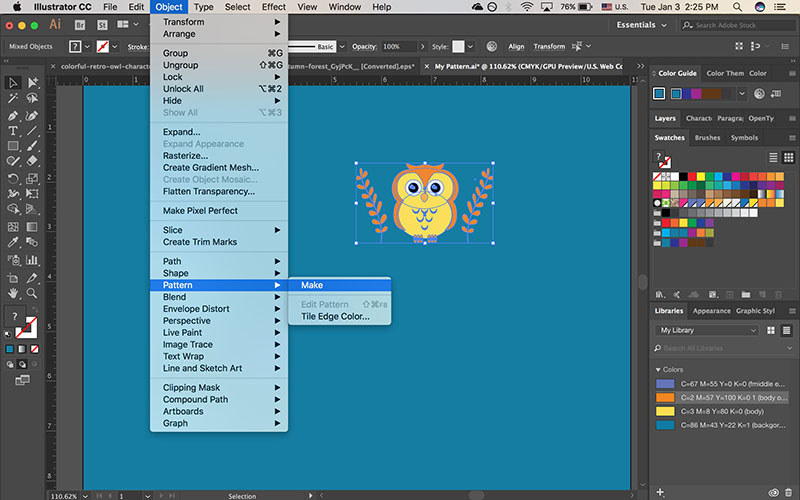Select the Lasso tool
This screenshot has width=800, height=500.
click(32, 98)
